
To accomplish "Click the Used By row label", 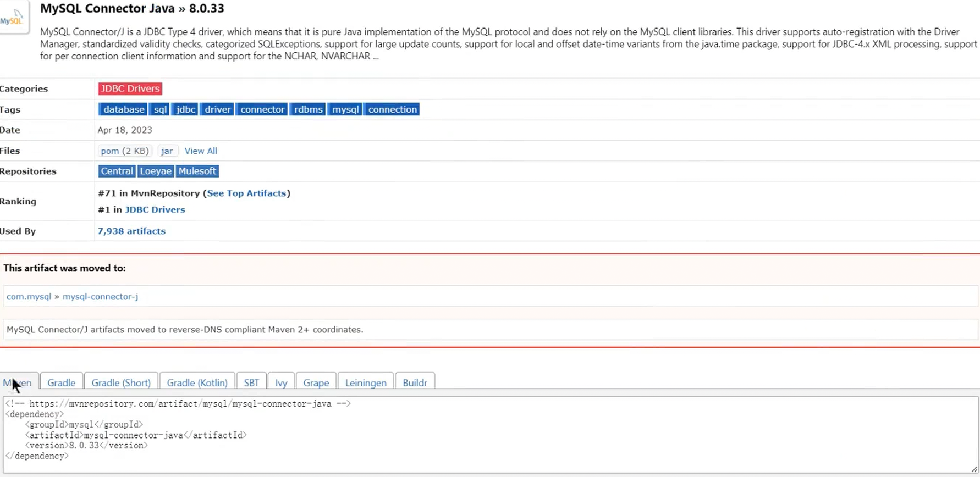I will coord(18,231).
